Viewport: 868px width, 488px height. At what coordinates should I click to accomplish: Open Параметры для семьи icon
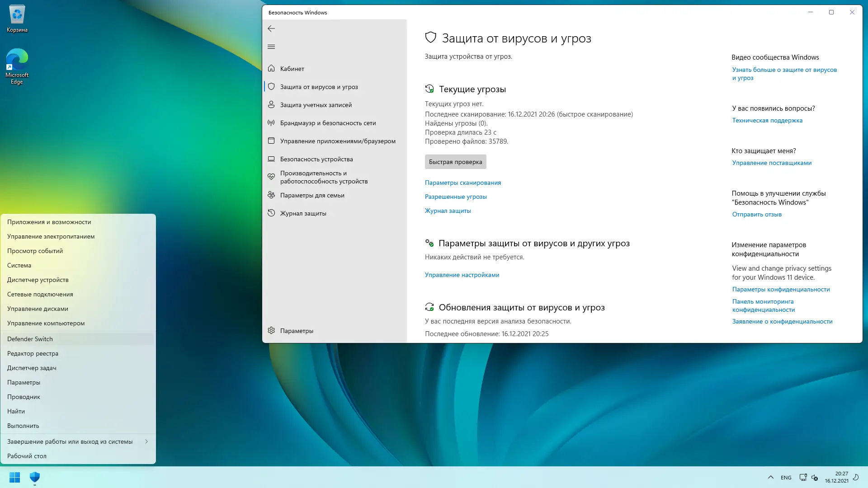tap(271, 195)
